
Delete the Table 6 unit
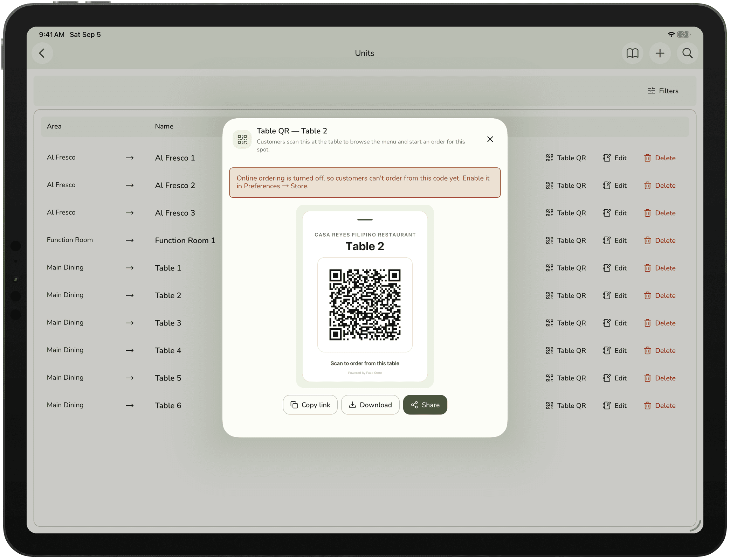click(x=660, y=406)
